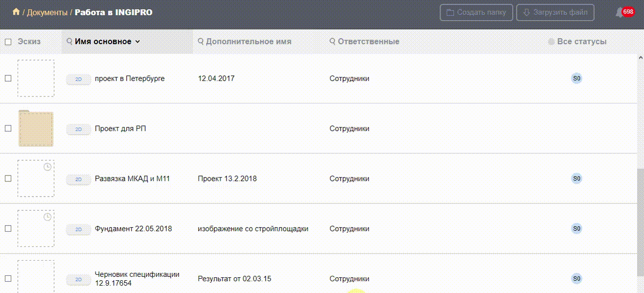Open Черновик спецификации 12.9.17654
644x293 pixels.
click(x=137, y=278)
